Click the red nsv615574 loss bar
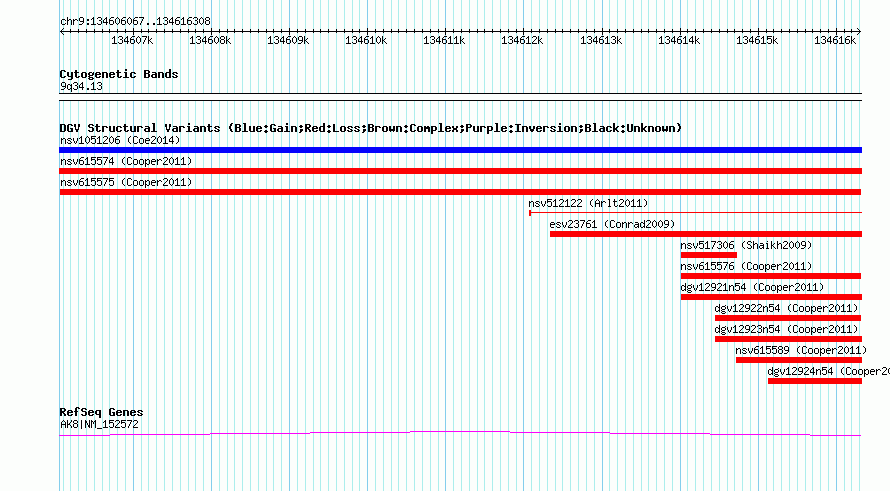The image size is (890, 491). [x=460, y=171]
